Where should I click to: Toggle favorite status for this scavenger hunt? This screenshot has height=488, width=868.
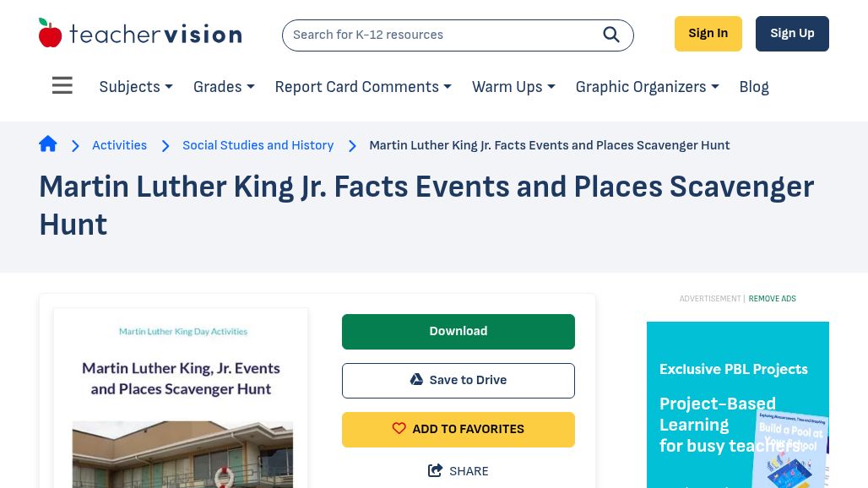pos(458,429)
